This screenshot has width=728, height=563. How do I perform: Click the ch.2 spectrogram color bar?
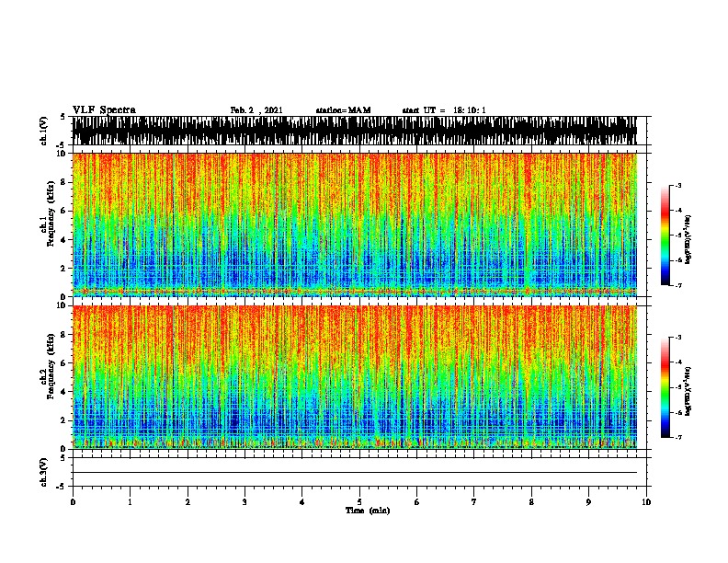tap(665, 387)
